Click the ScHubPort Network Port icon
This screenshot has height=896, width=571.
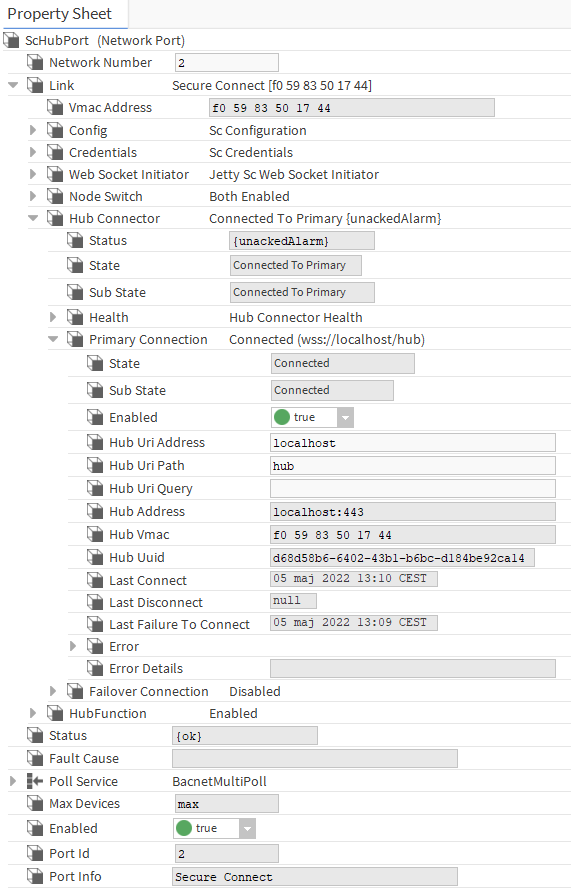point(11,40)
